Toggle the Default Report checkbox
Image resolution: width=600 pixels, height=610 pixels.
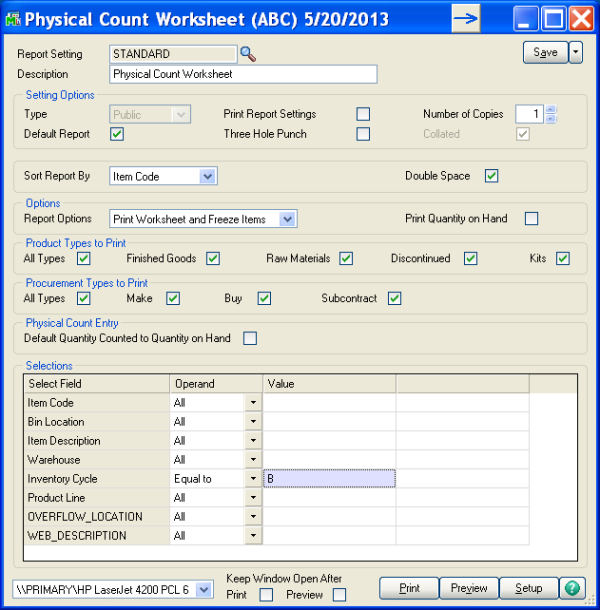[x=117, y=134]
